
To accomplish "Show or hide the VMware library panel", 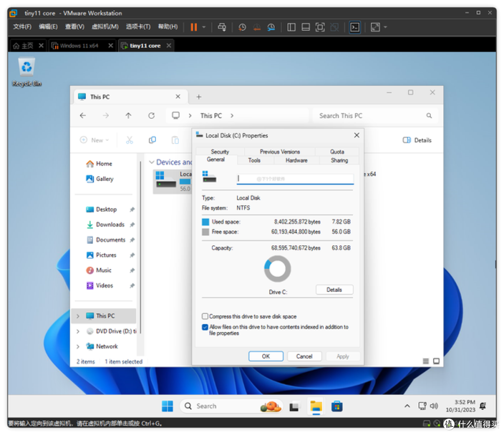I will (291, 27).
